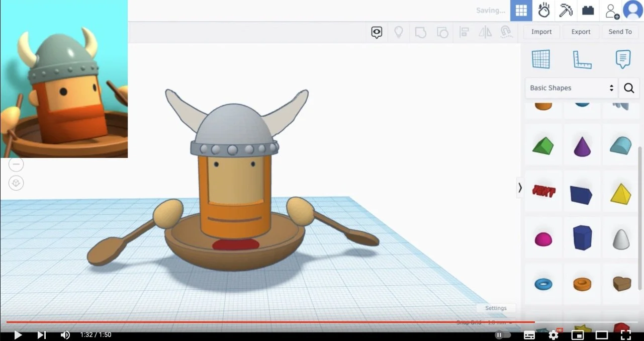
Task: Click the Zoom out minus button
Action: click(x=16, y=164)
